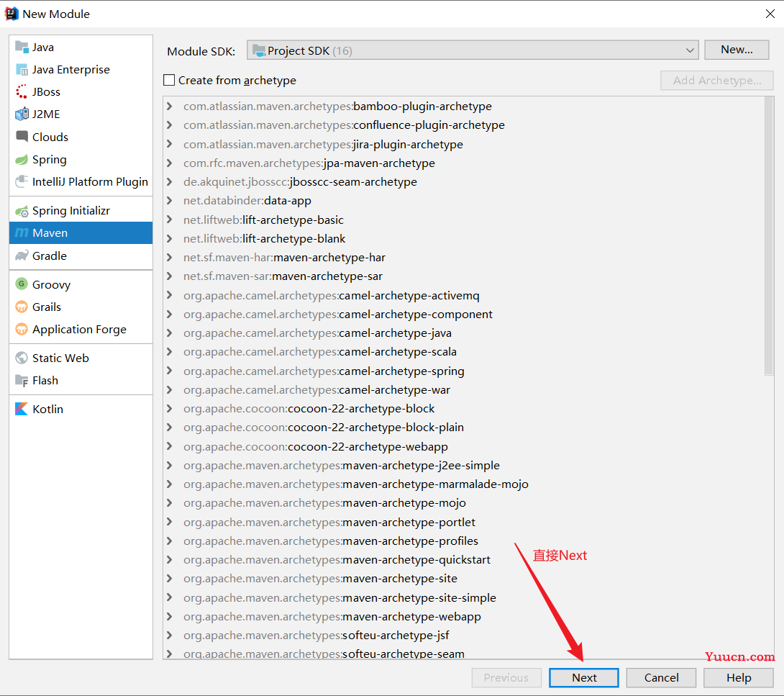The image size is (784, 696).
Task: Click the Grails icon
Action: pos(22,307)
